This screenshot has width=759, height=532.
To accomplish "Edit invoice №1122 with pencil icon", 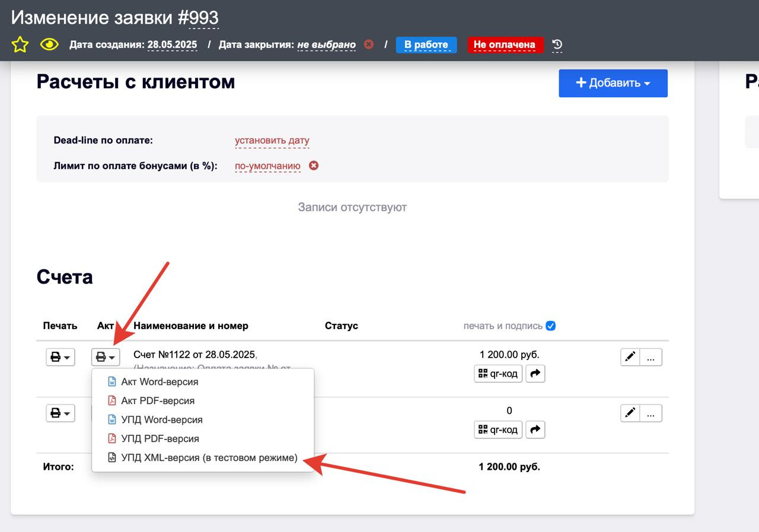I will (x=630, y=357).
